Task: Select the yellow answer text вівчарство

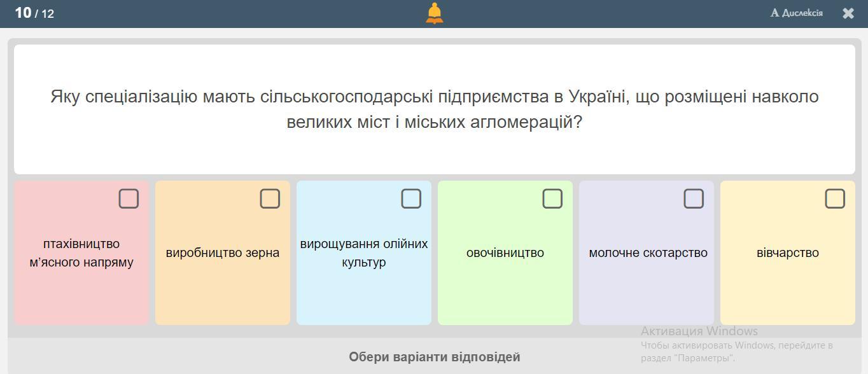Action: pyautogui.click(x=788, y=253)
